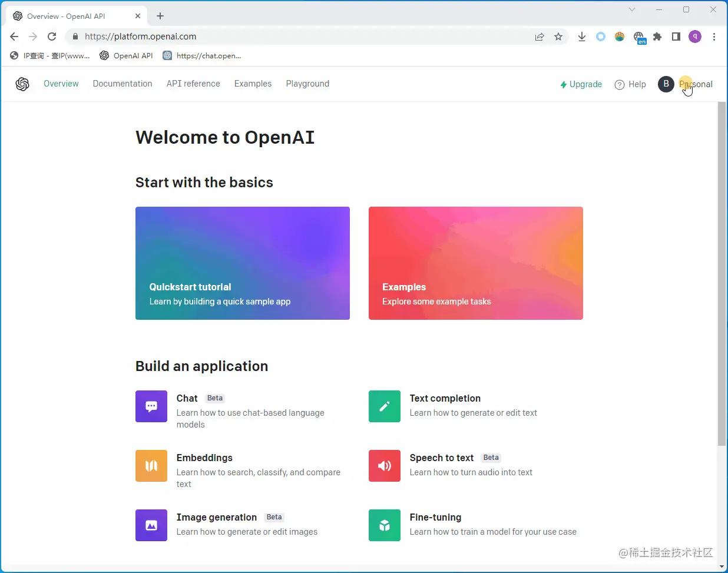Click the orange Embeddings icon
The height and width of the screenshot is (573, 728).
click(x=151, y=466)
